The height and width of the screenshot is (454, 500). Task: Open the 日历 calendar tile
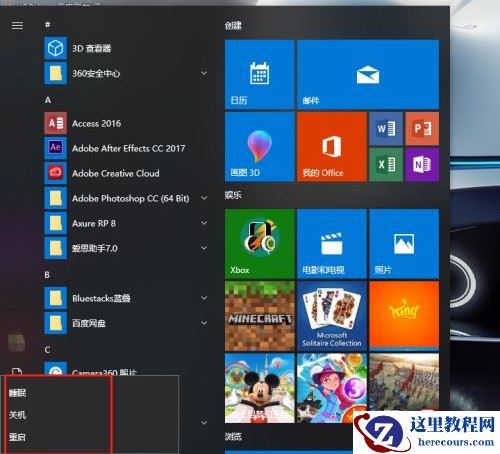click(x=260, y=74)
